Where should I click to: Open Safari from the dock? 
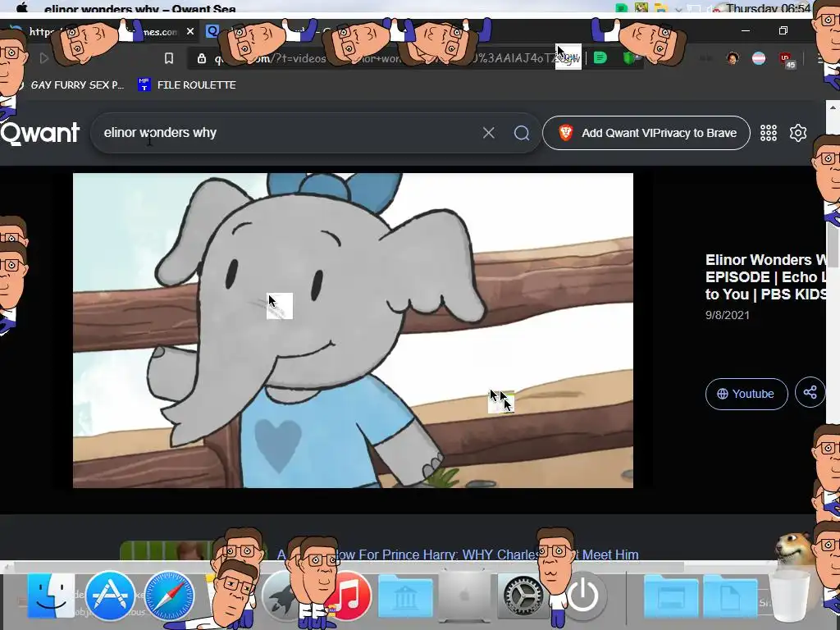point(169,596)
